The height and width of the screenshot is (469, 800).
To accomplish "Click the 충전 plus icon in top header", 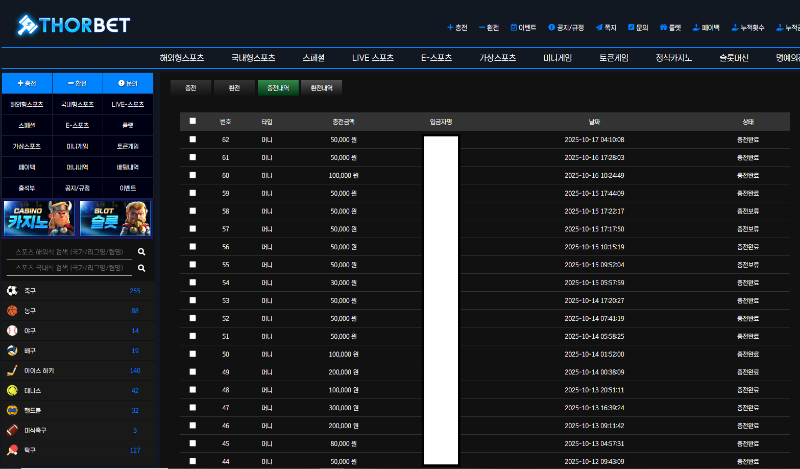I will pyautogui.click(x=450, y=28).
